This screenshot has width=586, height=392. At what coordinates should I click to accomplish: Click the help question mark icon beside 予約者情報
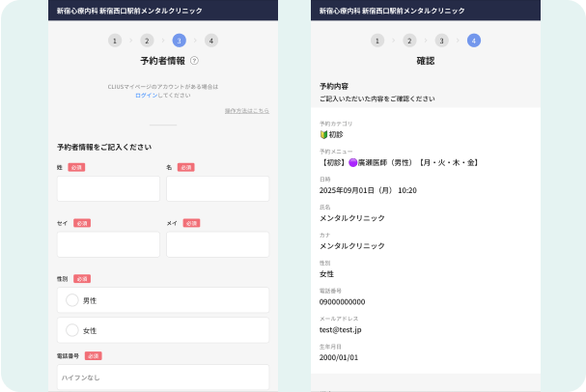click(194, 61)
